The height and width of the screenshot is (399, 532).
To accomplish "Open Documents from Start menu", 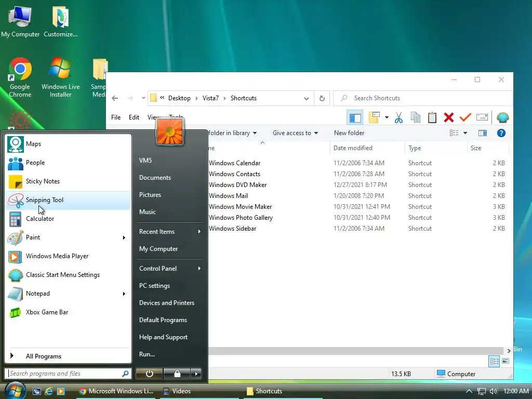I will pos(170,178).
